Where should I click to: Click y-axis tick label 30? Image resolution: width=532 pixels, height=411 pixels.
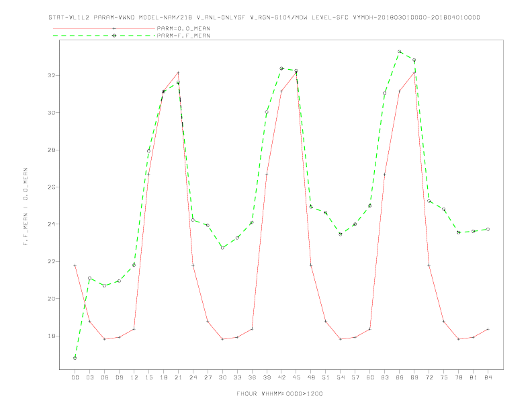pyautogui.click(x=52, y=113)
